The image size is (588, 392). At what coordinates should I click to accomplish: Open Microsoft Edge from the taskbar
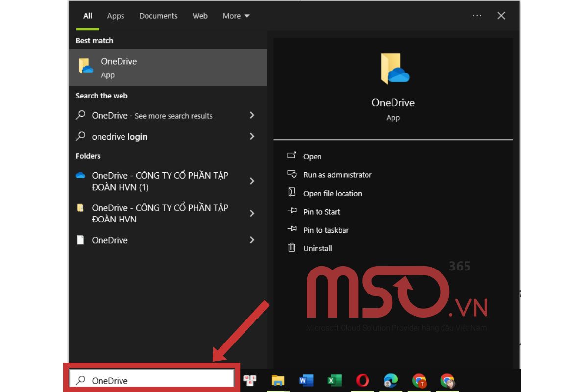coord(391,380)
